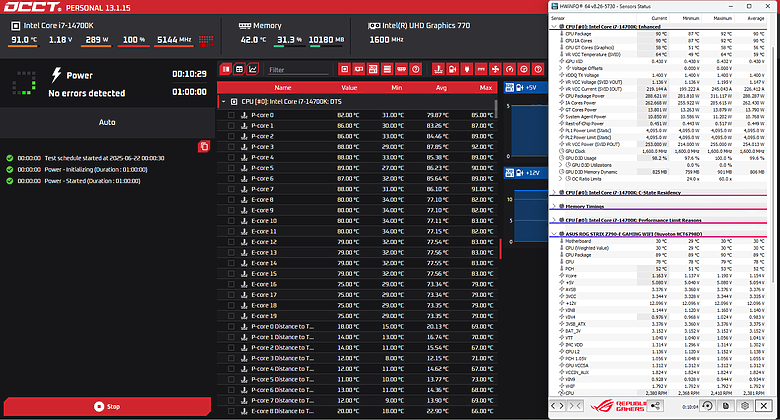Toggle the fan speed sensor type filter
Image resolution: width=780 pixels, height=420 pixels.
pyautogui.click(x=495, y=69)
